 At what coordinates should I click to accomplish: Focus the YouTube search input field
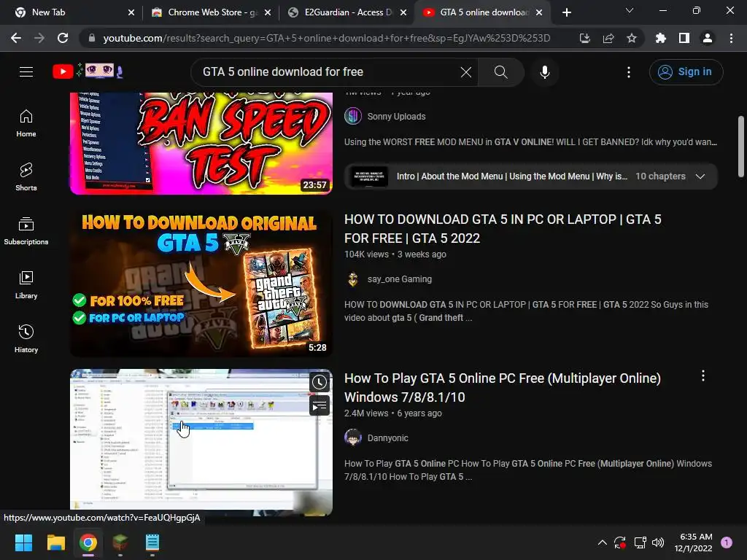(x=329, y=72)
